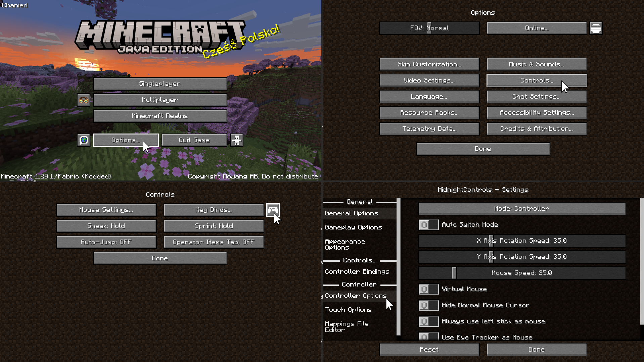
Task: Click the FOV: Normal slider
Action: 429,28
